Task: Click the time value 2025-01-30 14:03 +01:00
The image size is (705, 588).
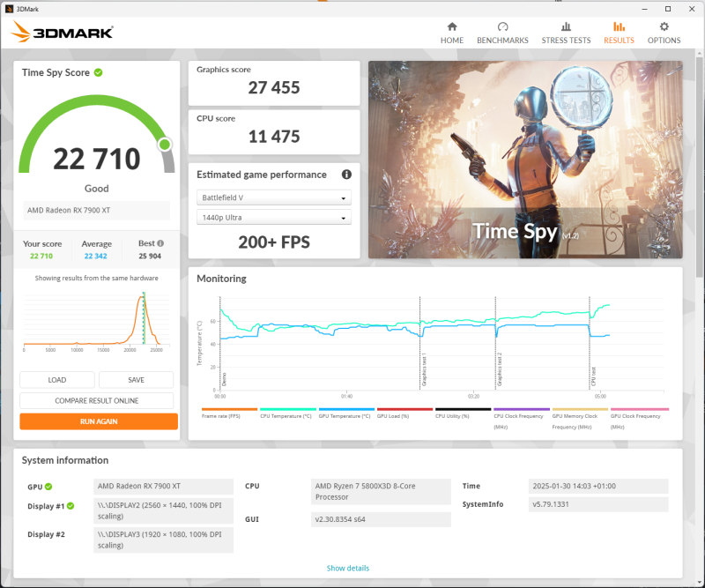Action: point(598,486)
